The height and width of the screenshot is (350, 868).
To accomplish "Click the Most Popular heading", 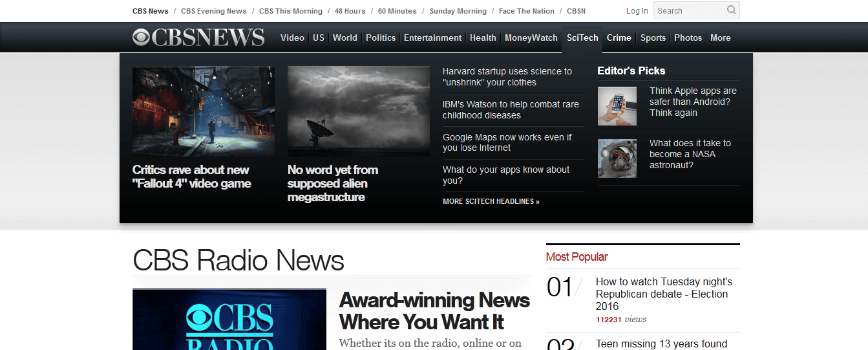I will pyautogui.click(x=577, y=257).
